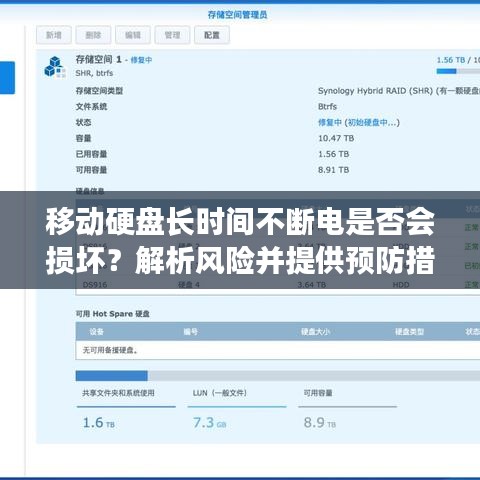This screenshot has width=480, height=480.
Task: Click the Btrfs value
Action: [327, 107]
